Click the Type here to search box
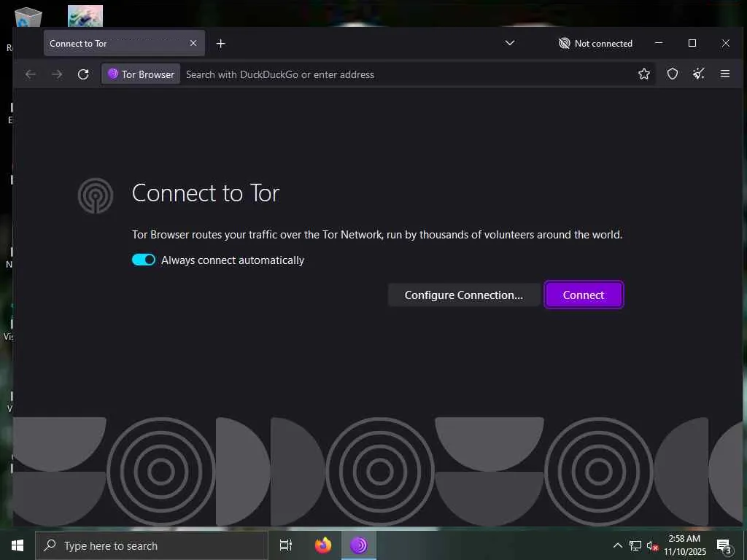This screenshot has width=747, height=560. pyautogui.click(x=152, y=545)
